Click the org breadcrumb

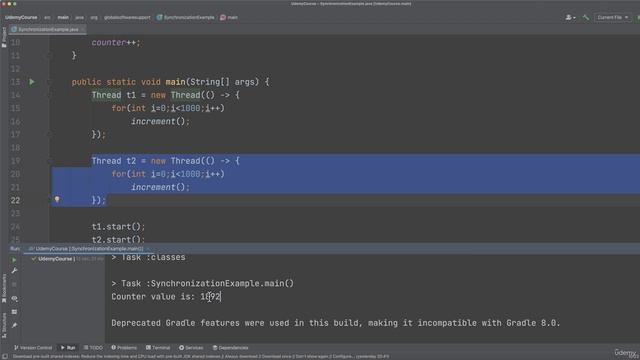coord(94,18)
